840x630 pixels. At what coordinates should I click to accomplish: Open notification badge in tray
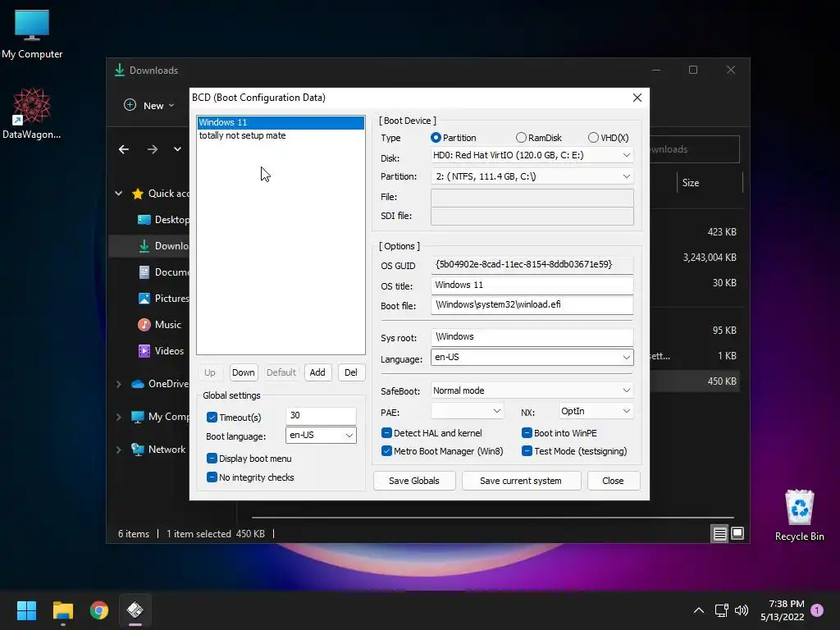point(817,609)
